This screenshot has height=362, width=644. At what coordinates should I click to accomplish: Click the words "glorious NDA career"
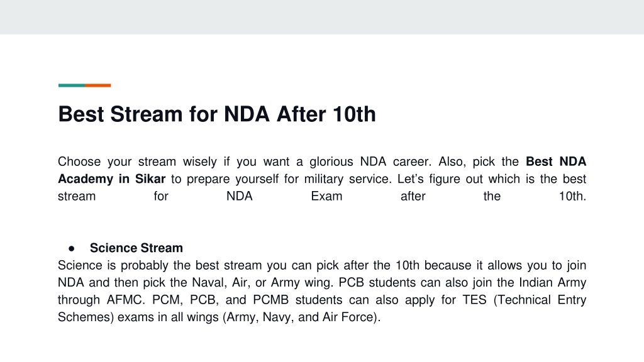click(370, 162)
